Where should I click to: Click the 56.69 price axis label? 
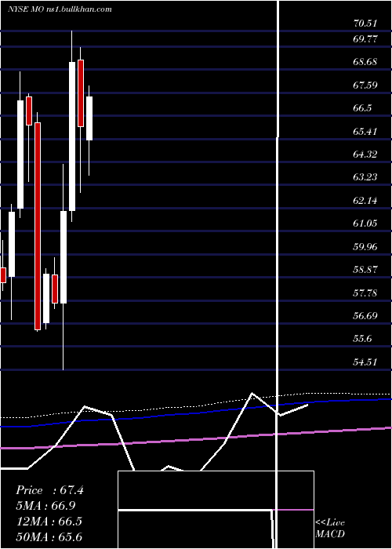(x=365, y=316)
